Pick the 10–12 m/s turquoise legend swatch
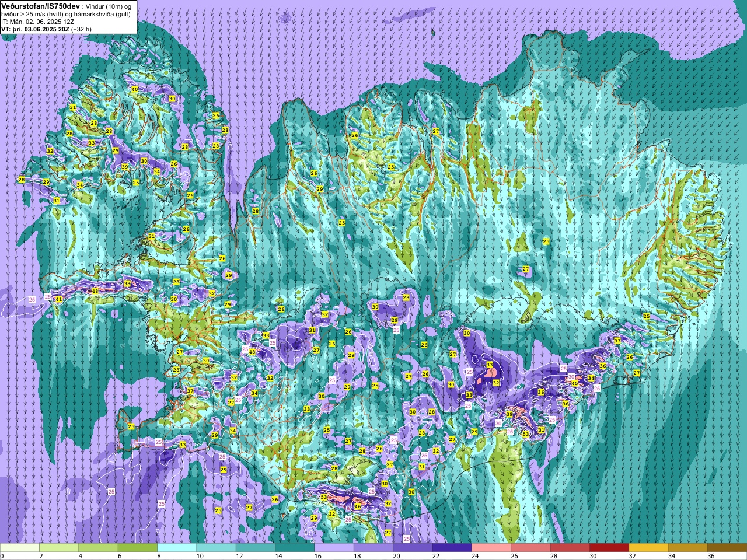This screenshot has width=747, height=560. (216, 548)
